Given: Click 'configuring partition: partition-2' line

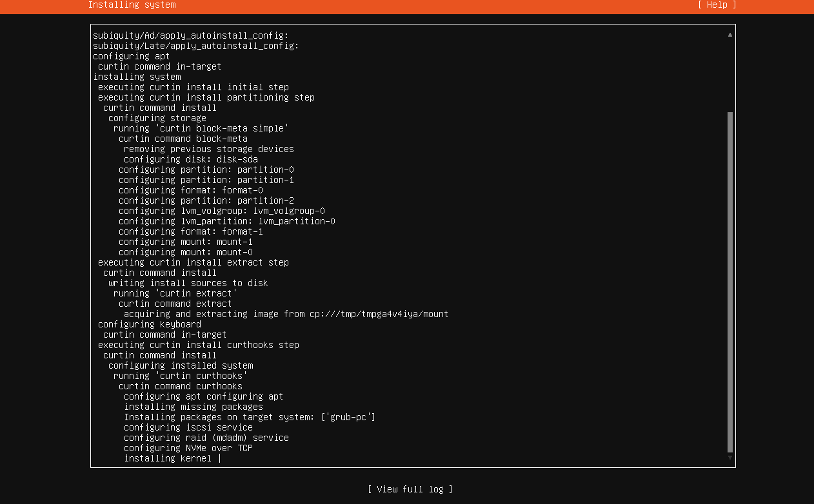Looking at the screenshot, I should [206, 200].
